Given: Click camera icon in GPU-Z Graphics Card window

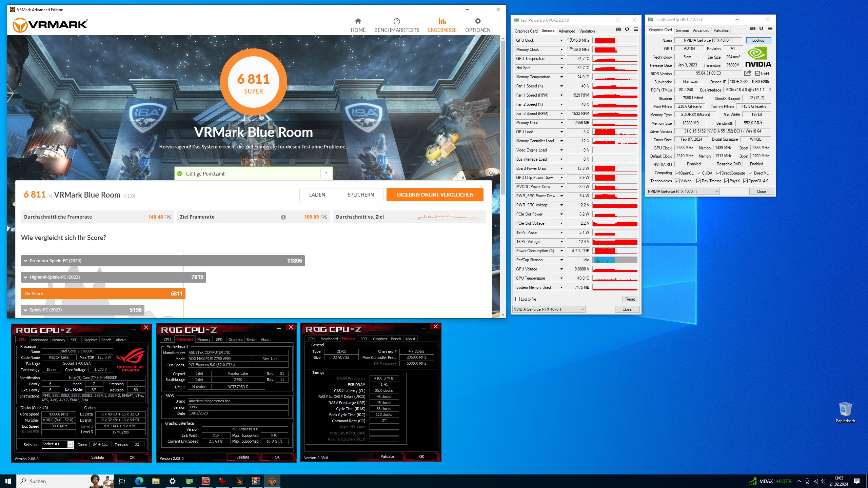Looking at the screenshot, I should tap(753, 29).
